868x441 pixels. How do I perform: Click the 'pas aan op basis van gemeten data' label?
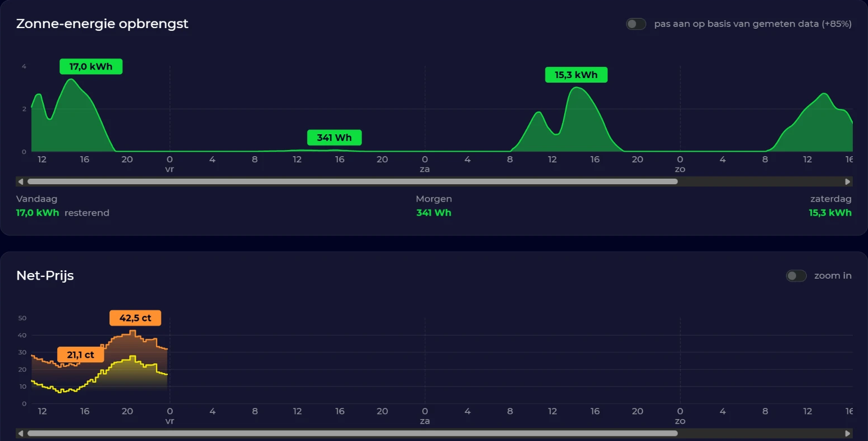click(753, 24)
